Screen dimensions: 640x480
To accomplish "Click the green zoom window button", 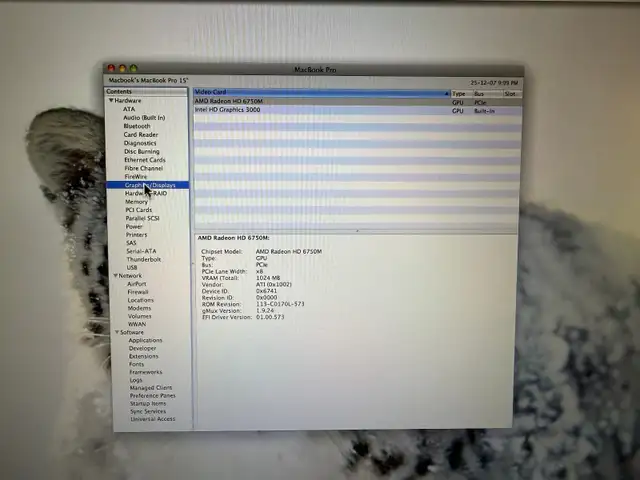I will (x=133, y=68).
